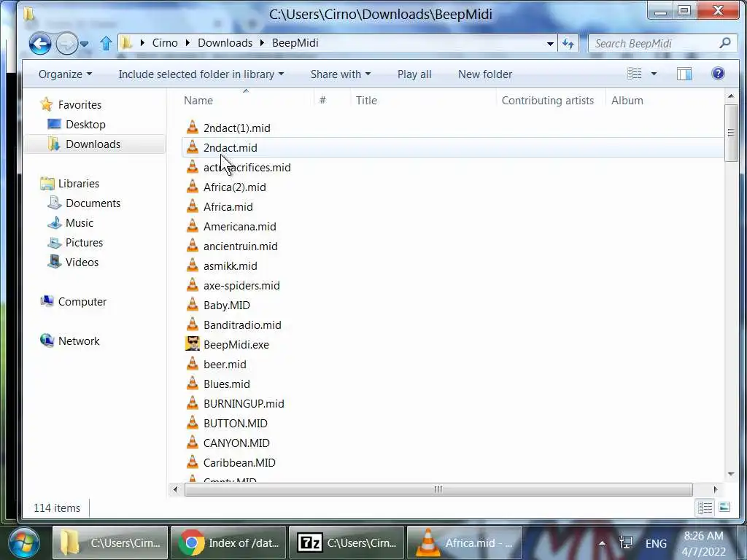Select BeepMidi in the breadcrumb path
The image size is (747, 560).
[295, 43]
